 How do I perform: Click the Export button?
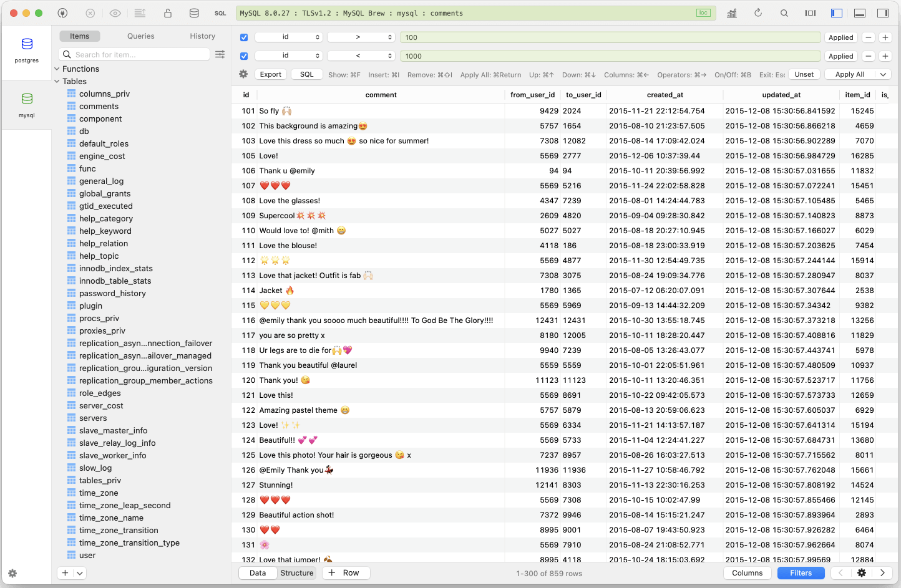tap(271, 74)
